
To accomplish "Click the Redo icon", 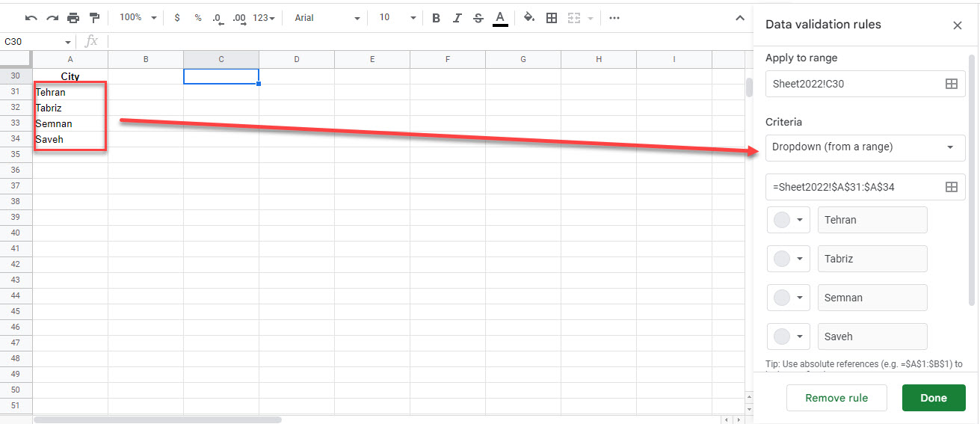I will 52,17.
